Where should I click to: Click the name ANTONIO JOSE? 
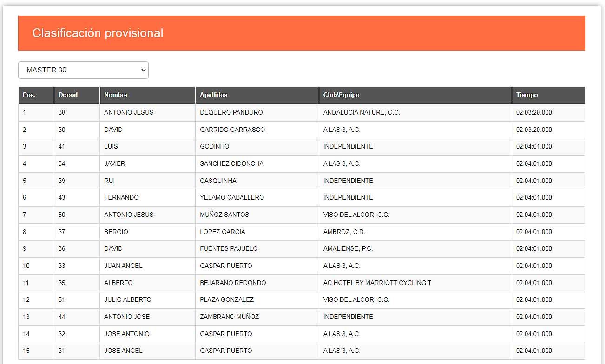click(127, 317)
